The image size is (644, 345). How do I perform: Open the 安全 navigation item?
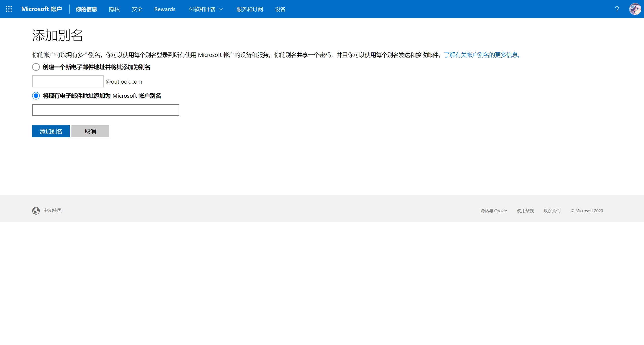click(137, 9)
